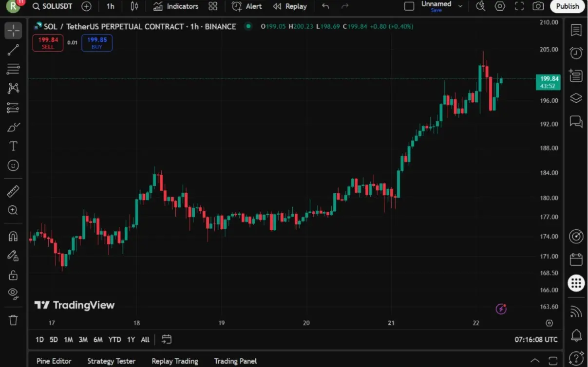Activate the zoom in tool

point(13,210)
